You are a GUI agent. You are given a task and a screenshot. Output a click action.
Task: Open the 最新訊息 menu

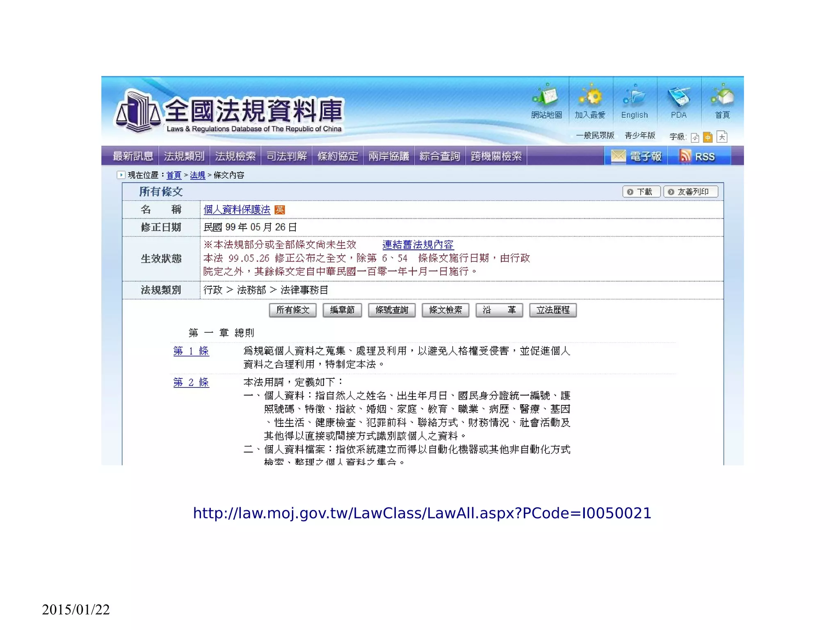click(x=133, y=156)
